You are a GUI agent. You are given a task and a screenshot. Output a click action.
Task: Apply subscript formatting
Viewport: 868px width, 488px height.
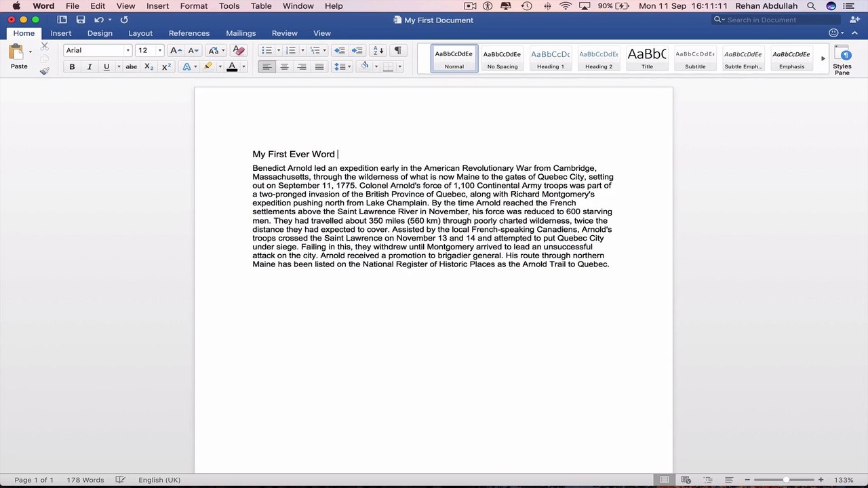coord(149,66)
